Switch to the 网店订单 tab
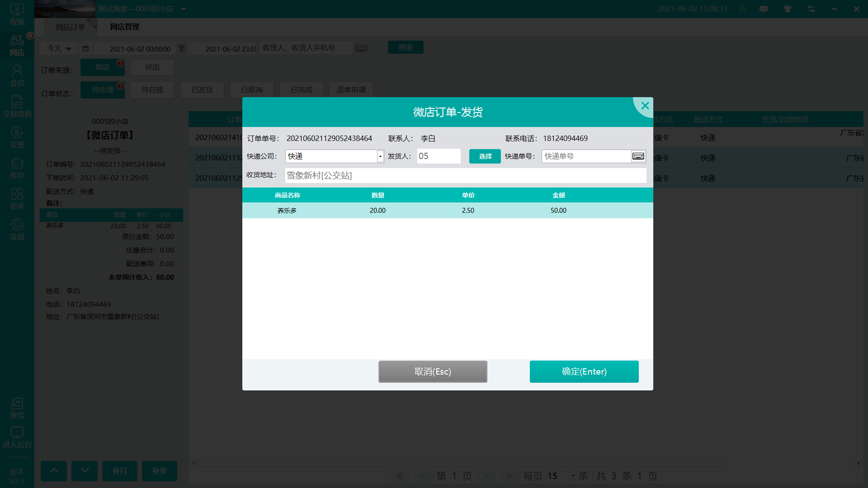Viewport: 868px width, 488px height. click(x=70, y=27)
